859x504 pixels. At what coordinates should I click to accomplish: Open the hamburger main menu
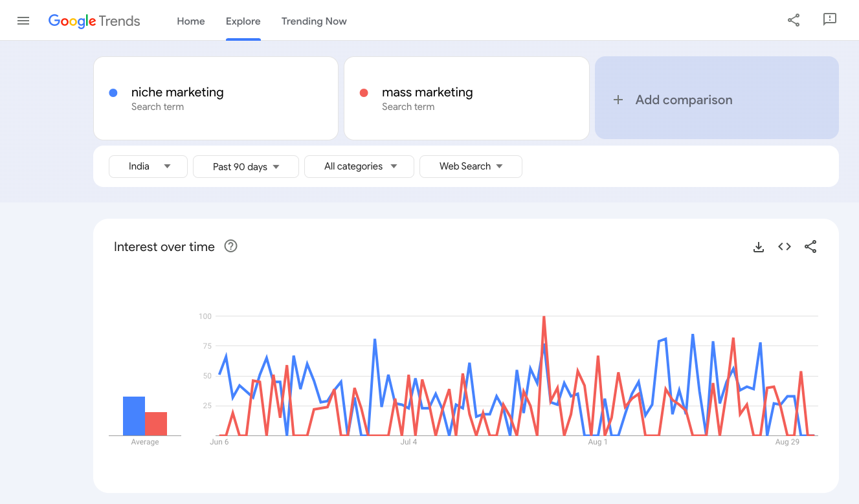(23, 21)
